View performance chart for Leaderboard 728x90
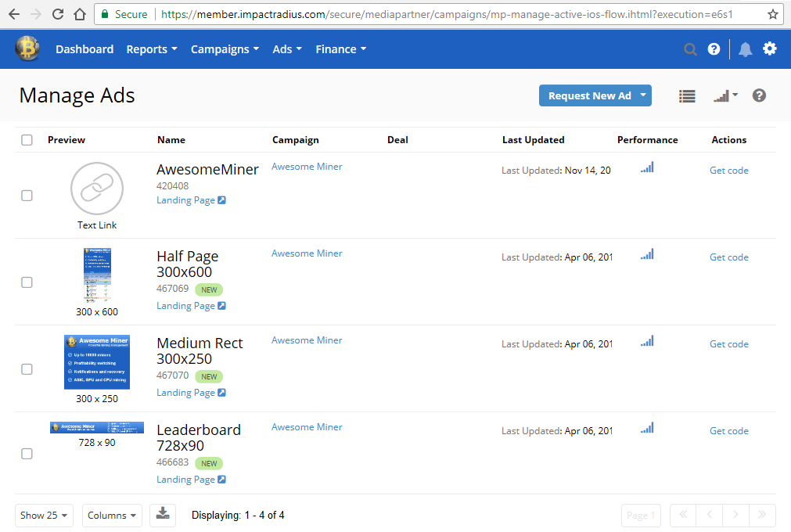791x532 pixels. click(x=647, y=428)
